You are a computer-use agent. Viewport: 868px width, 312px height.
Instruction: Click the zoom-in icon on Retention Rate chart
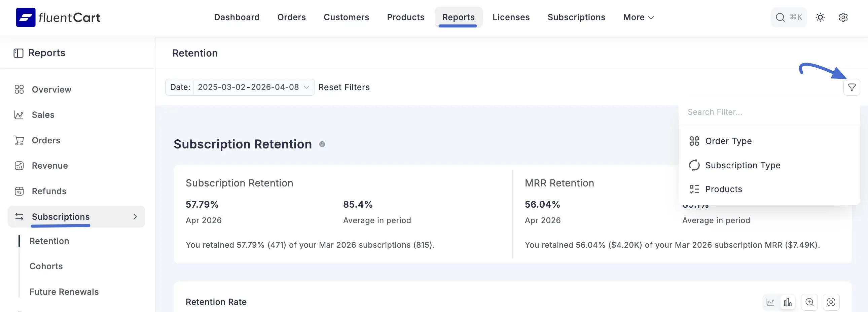810,302
